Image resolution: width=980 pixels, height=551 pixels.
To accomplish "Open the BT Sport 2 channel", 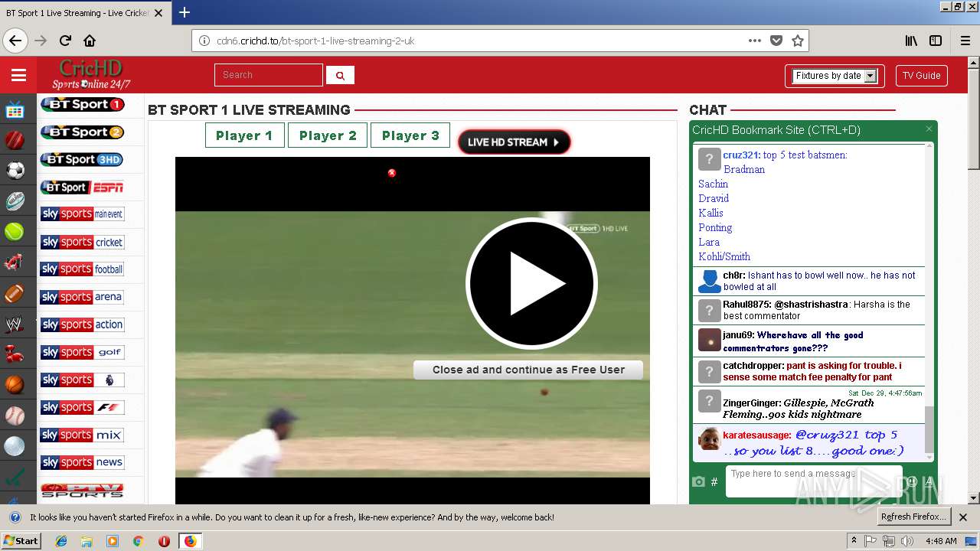I will [82, 132].
